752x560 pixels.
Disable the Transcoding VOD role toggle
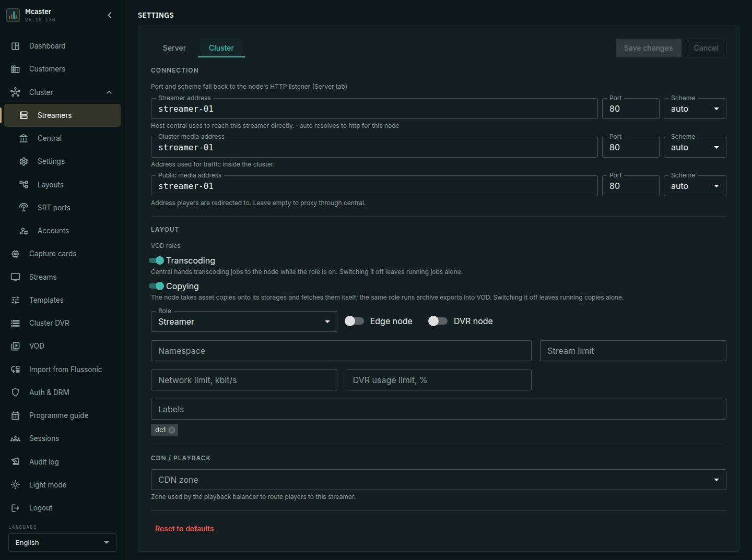coord(156,260)
